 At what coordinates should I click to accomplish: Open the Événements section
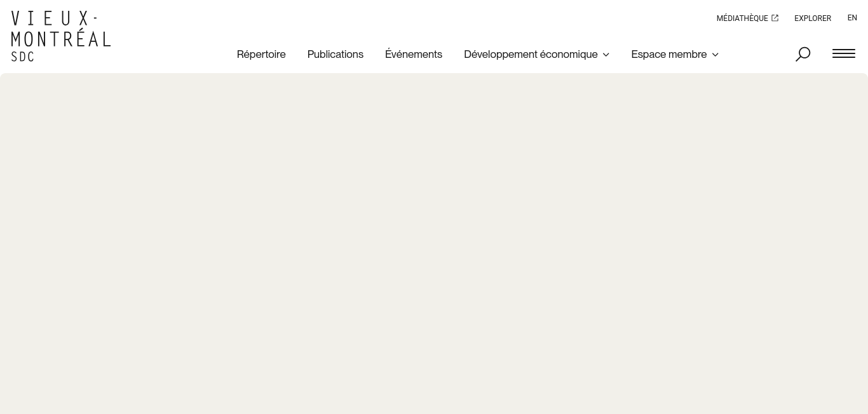coord(414,54)
